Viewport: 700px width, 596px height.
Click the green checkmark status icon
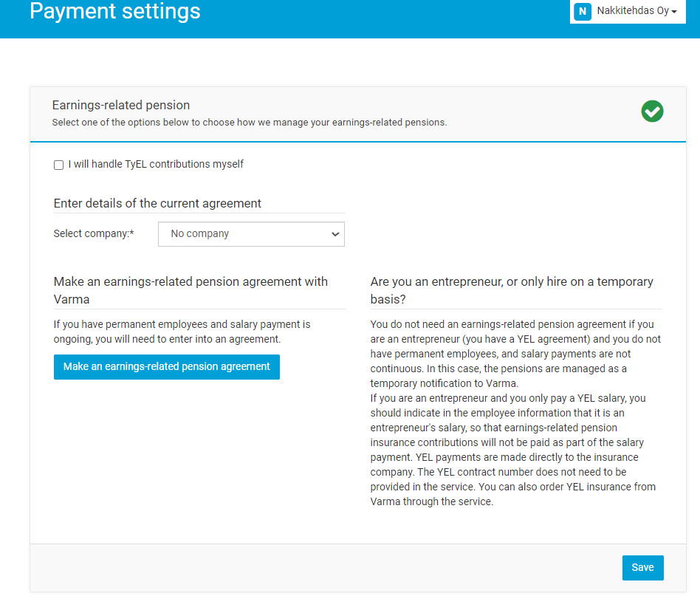pos(652,112)
